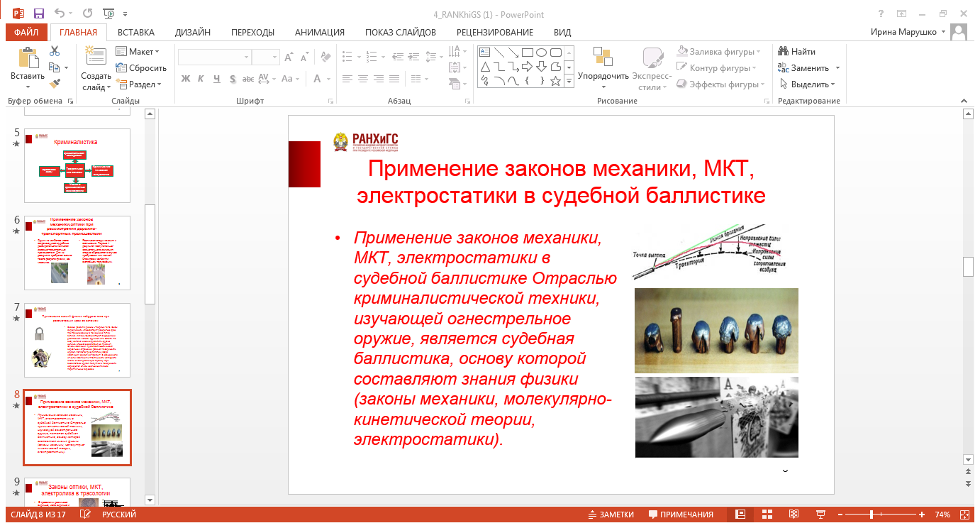Open the Макет layout dropdown
Screen dimensions: 980x528
pyautogui.click(x=138, y=52)
